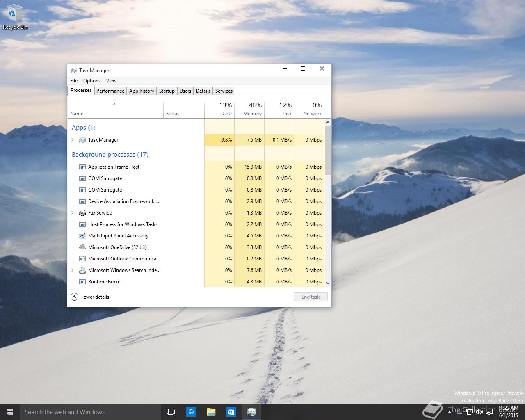This screenshot has height=420, width=525.
Task: Select the Processes tab
Action: click(81, 90)
